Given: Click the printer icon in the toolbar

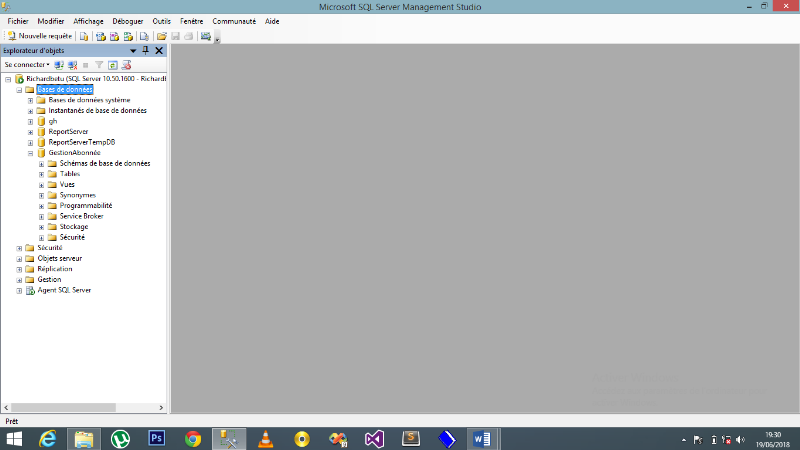Looking at the screenshot, I should click(188, 36).
